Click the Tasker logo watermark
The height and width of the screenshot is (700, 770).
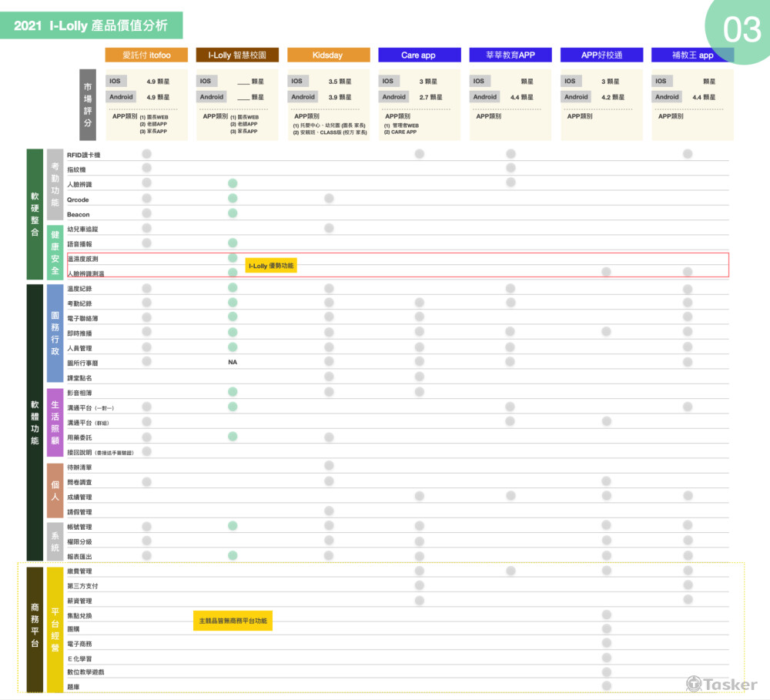point(721,684)
